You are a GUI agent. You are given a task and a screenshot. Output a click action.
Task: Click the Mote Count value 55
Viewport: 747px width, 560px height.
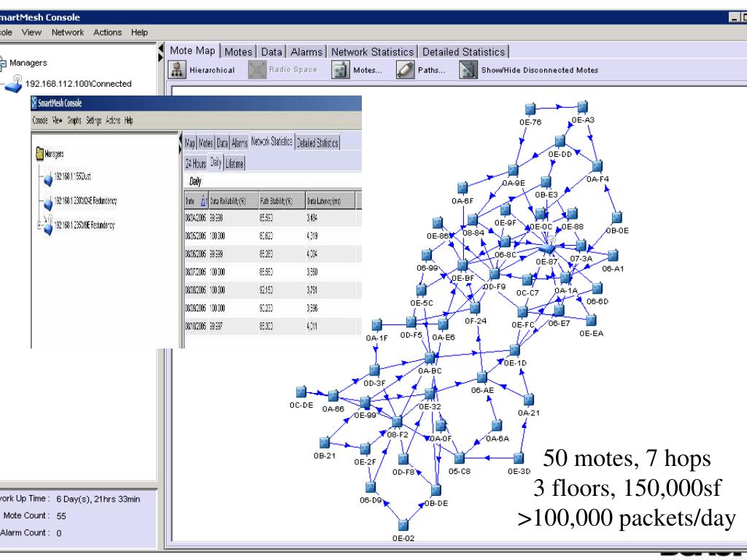[x=61, y=516]
